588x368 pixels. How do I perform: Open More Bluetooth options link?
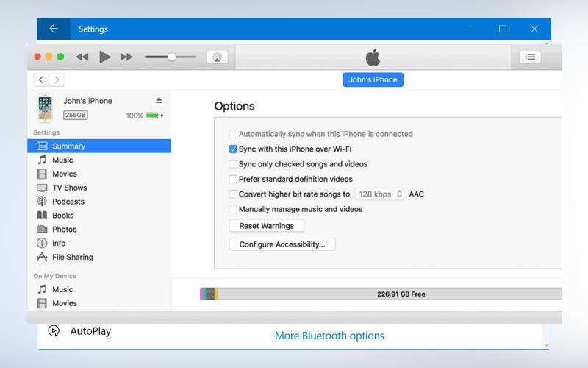click(x=329, y=336)
